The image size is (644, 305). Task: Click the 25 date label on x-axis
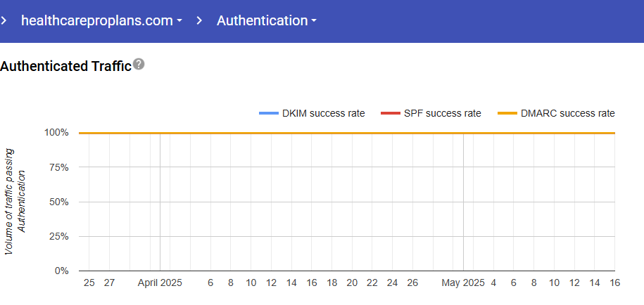coord(89,283)
